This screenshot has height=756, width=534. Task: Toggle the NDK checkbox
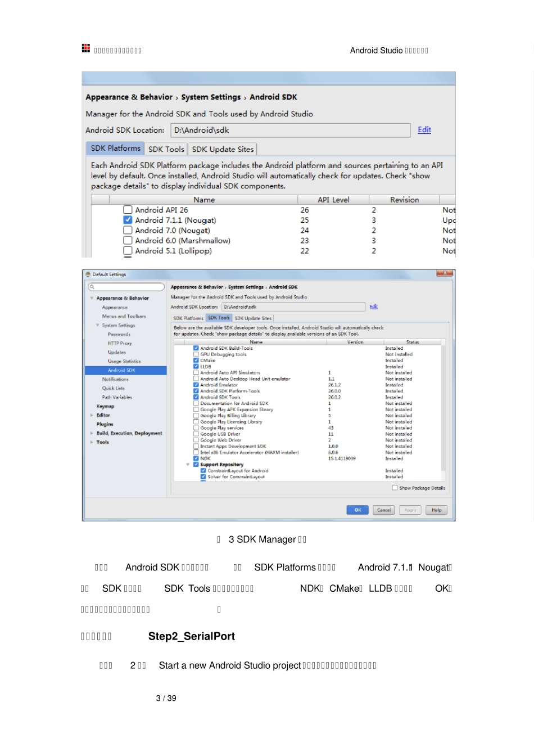pos(196,458)
